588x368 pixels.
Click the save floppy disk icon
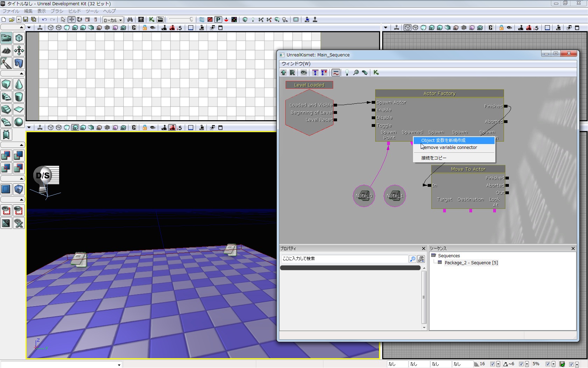point(26,20)
